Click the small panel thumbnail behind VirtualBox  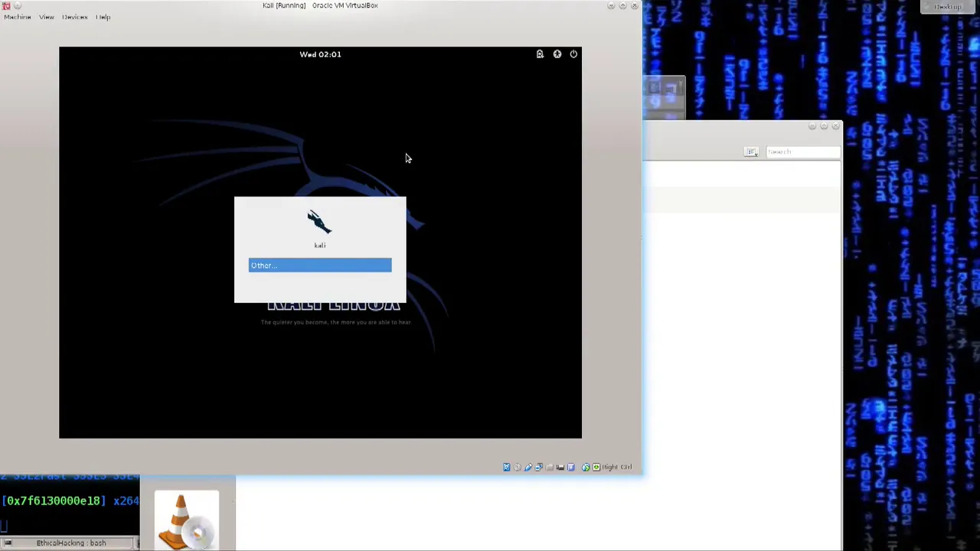click(664, 97)
